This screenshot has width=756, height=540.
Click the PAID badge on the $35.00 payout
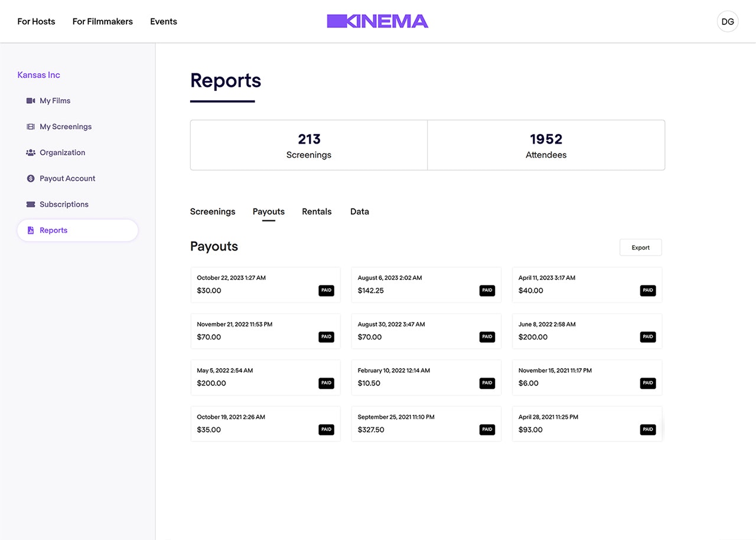point(327,430)
